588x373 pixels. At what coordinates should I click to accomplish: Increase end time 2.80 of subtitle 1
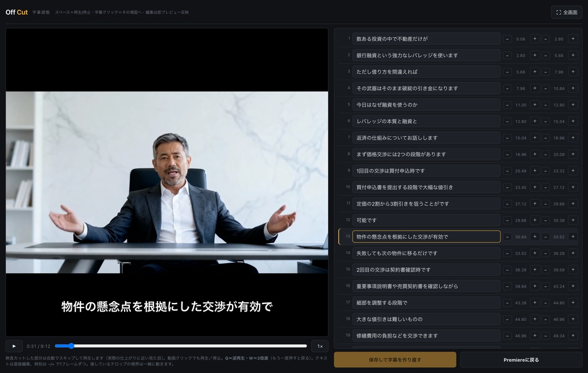coord(573,39)
